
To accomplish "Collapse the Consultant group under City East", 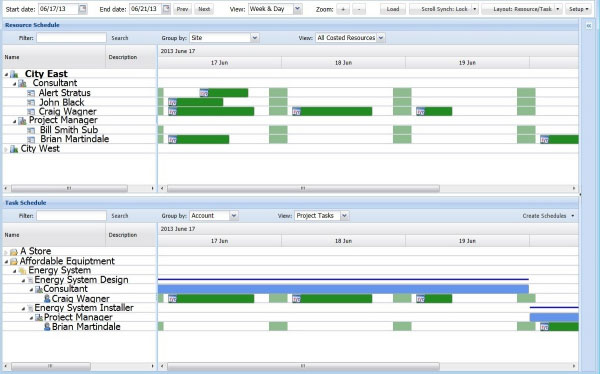I will point(15,83).
